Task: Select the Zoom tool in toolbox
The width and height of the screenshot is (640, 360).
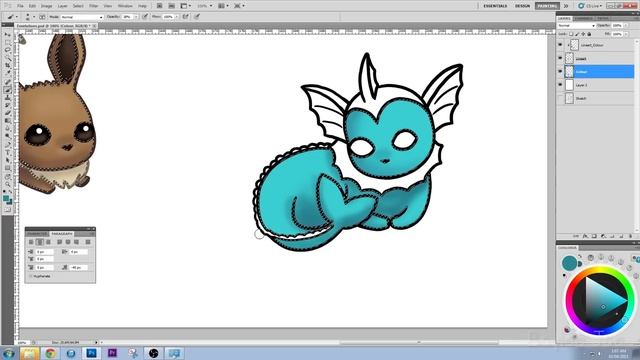Action: point(8,184)
